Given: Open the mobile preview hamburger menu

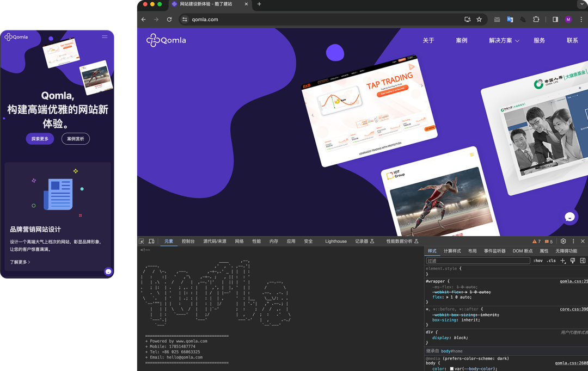Looking at the screenshot, I should [x=105, y=37].
